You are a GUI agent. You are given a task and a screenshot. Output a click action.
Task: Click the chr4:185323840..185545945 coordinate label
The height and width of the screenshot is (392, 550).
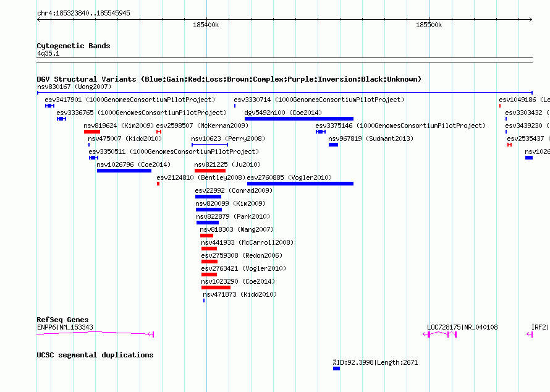pos(83,13)
